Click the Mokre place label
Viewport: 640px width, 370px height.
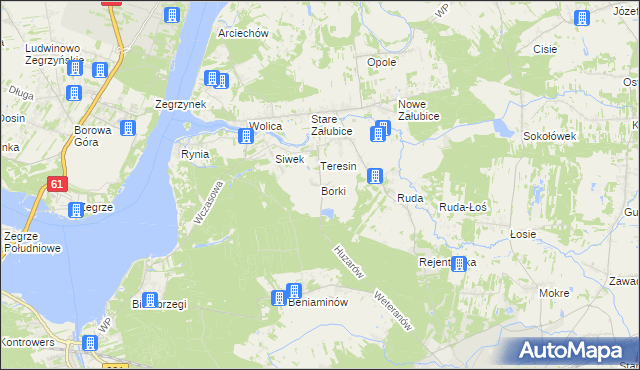(x=554, y=293)
